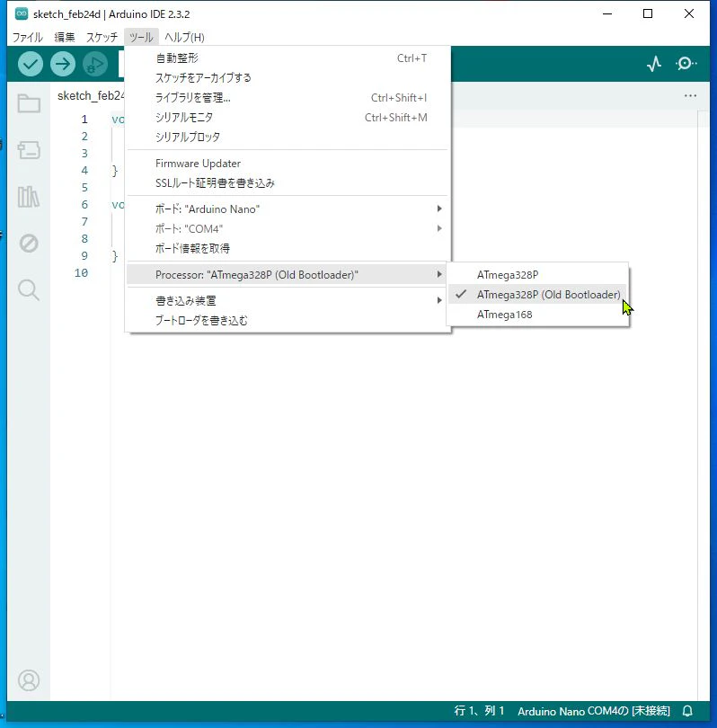Image resolution: width=717 pixels, height=728 pixels.
Task: Open the Sketchbook folder sidebar icon
Action: (29, 103)
